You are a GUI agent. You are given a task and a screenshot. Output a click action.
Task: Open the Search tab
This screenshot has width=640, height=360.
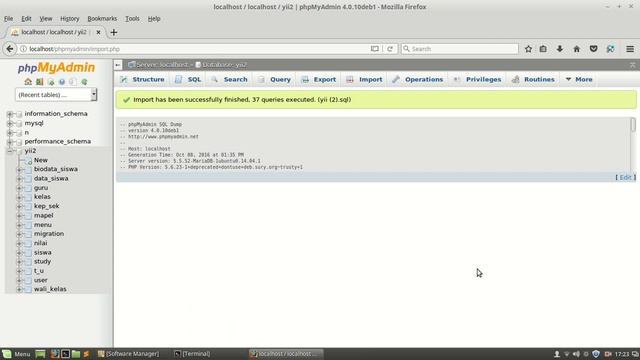point(229,80)
